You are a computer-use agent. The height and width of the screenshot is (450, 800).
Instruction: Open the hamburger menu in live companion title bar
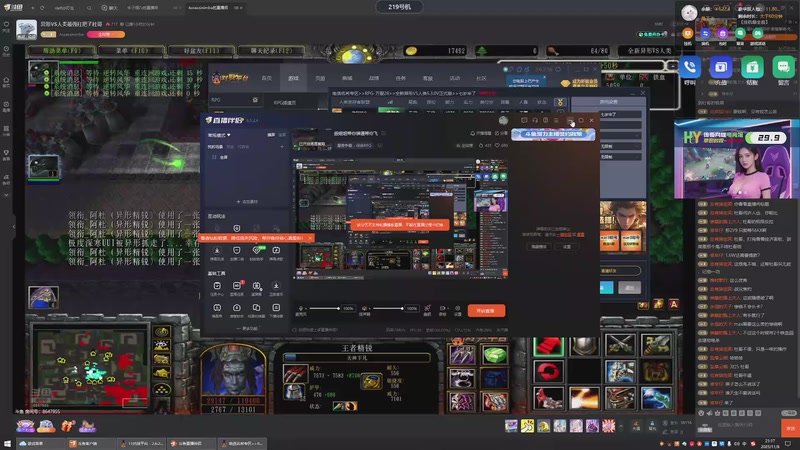tap(556, 120)
